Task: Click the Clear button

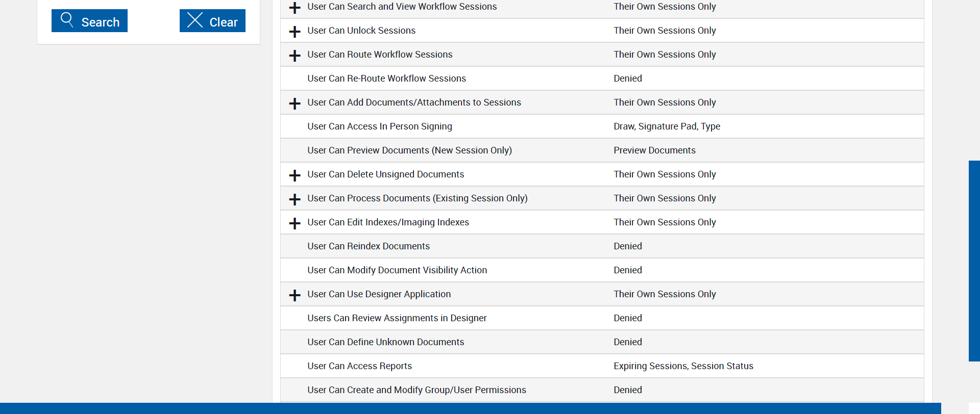Action: (x=212, y=21)
